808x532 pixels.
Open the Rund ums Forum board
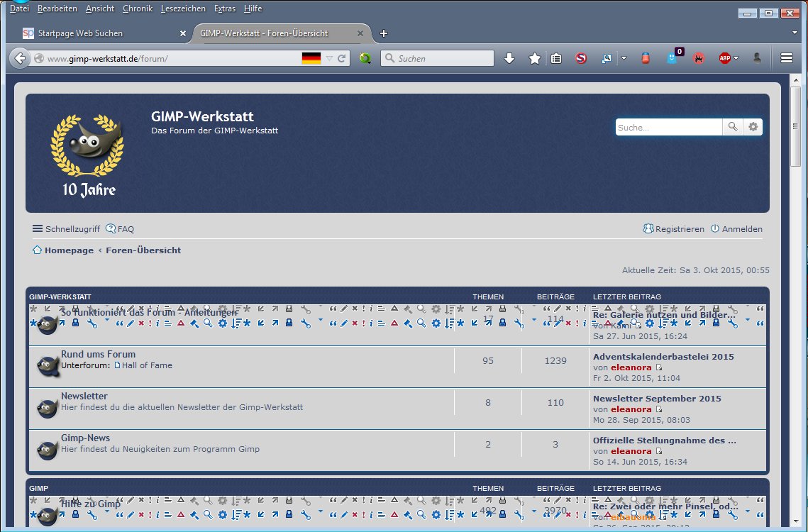click(x=98, y=354)
